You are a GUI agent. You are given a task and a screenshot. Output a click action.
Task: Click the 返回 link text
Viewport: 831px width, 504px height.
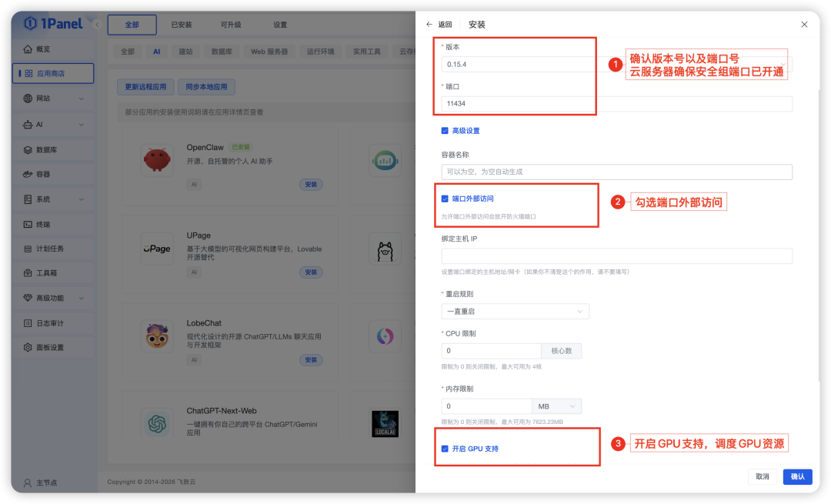[x=446, y=25]
